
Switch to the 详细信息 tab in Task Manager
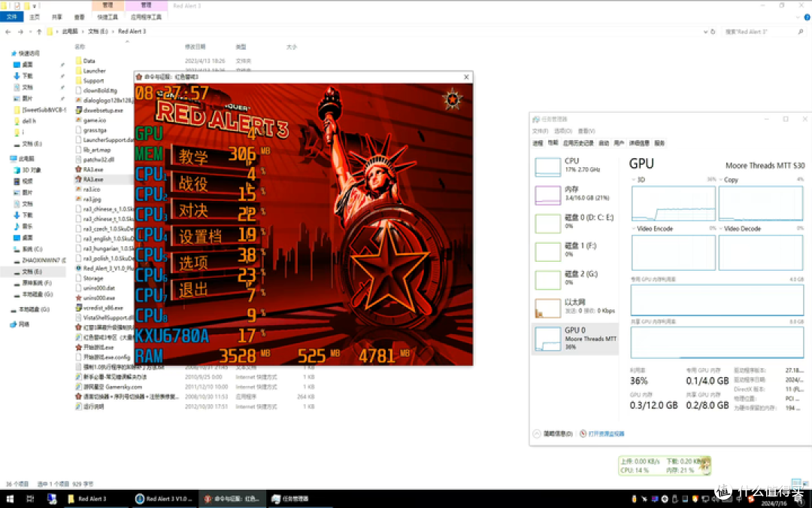click(x=639, y=143)
